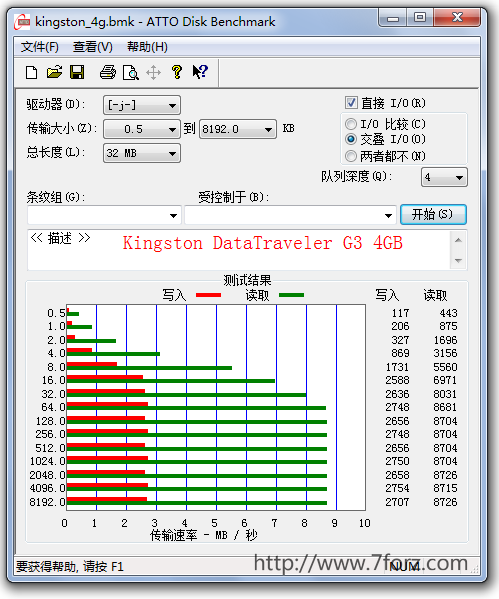Expand the 驱动器 drive dropdown
The width and height of the screenshot is (499, 599).
tap(142, 105)
